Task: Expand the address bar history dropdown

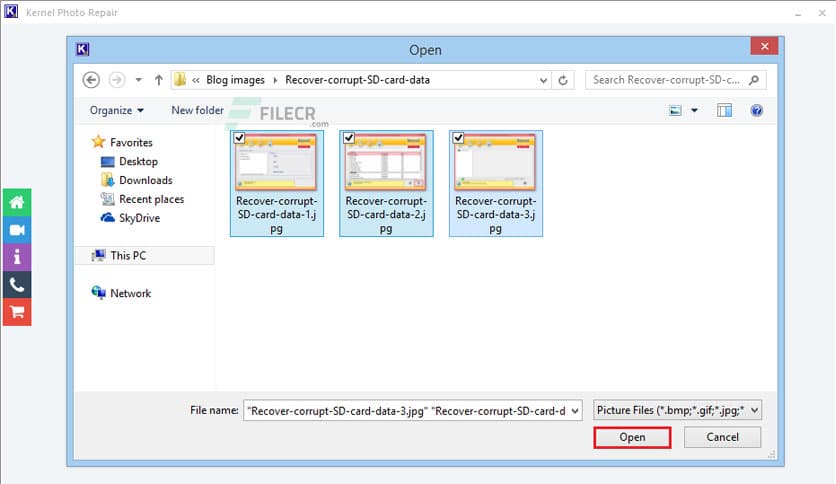Action: [543, 80]
